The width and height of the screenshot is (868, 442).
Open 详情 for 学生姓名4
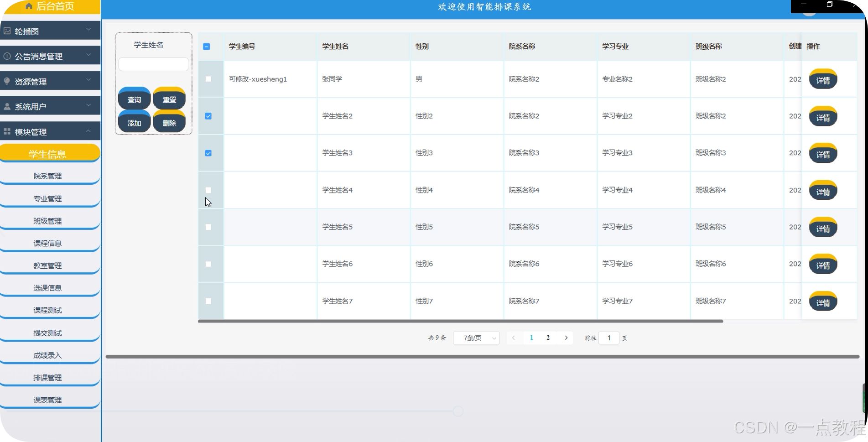[x=823, y=191]
